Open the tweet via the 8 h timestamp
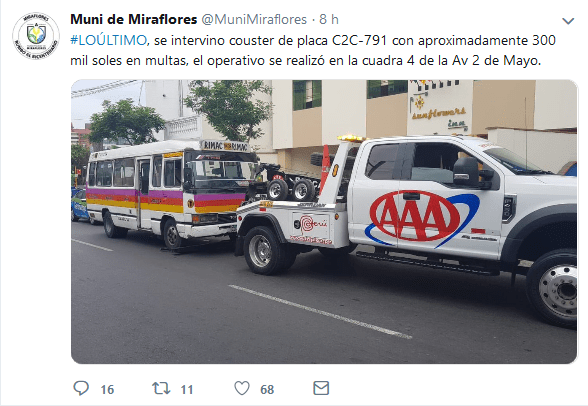Viewport: 588px width, 406px height. click(x=329, y=19)
